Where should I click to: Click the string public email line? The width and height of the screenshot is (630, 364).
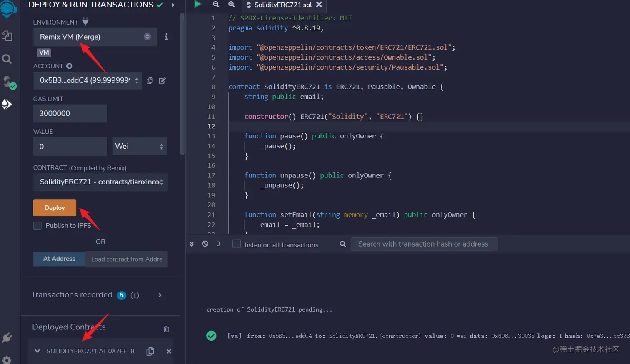click(284, 97)
